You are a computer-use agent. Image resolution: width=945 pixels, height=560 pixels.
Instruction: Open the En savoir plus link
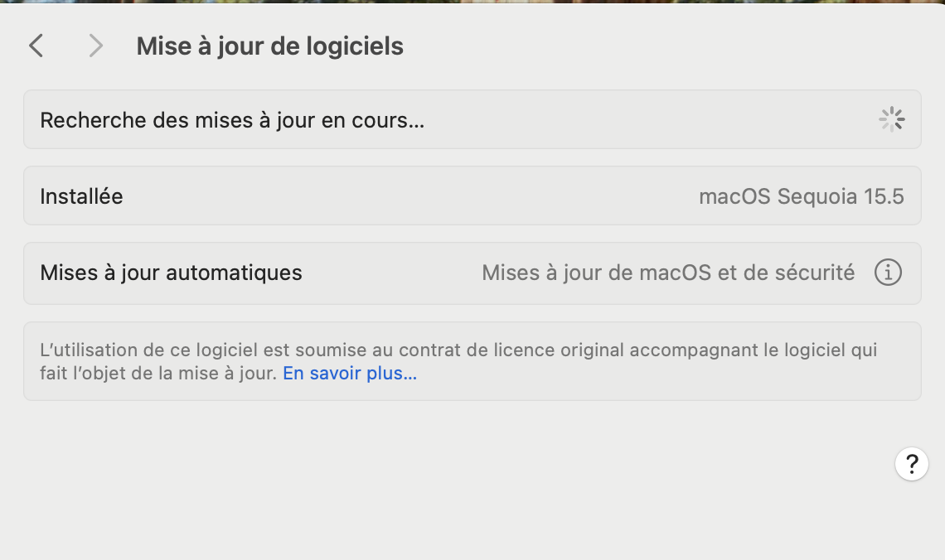point(349,373)
